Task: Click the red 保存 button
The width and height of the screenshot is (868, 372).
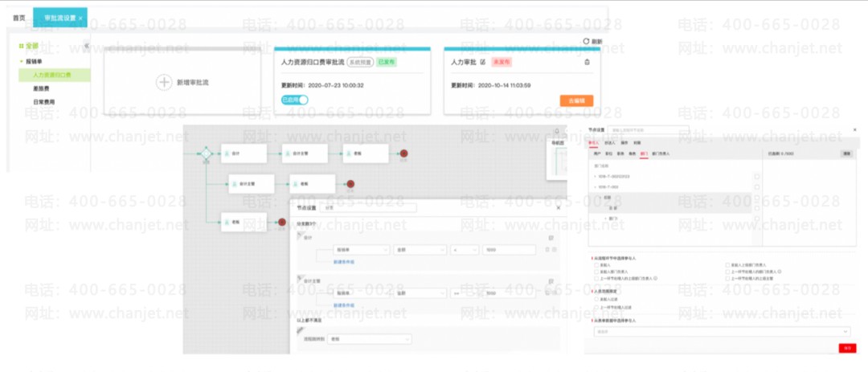Action: tap(847, 348)
